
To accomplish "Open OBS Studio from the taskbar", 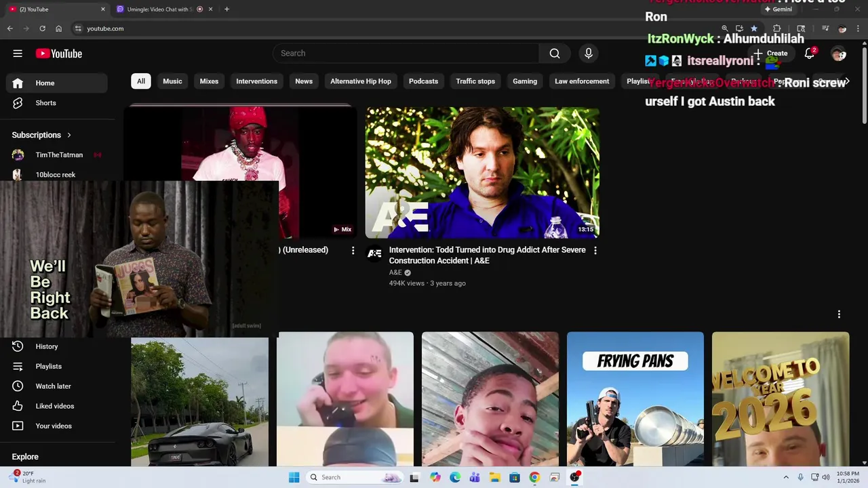I will pyautogui.click(x=574, y=477).
